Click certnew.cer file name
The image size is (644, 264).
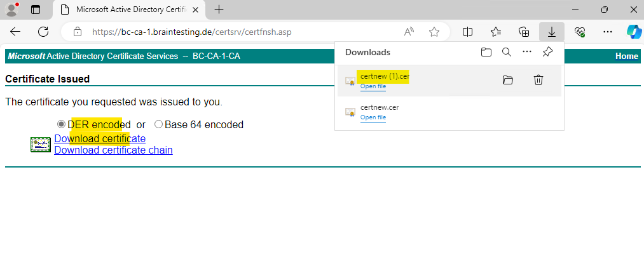tap(380, 107)
